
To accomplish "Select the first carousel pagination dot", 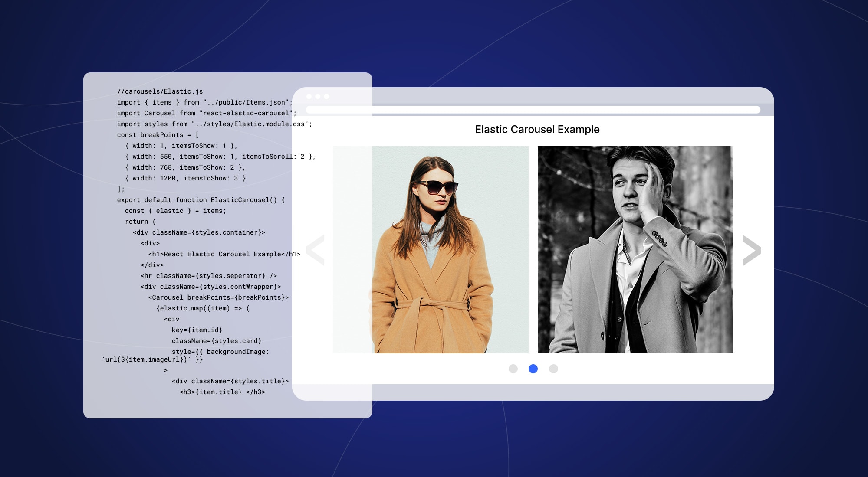I will pyautogui.click(x=513, y=369).
